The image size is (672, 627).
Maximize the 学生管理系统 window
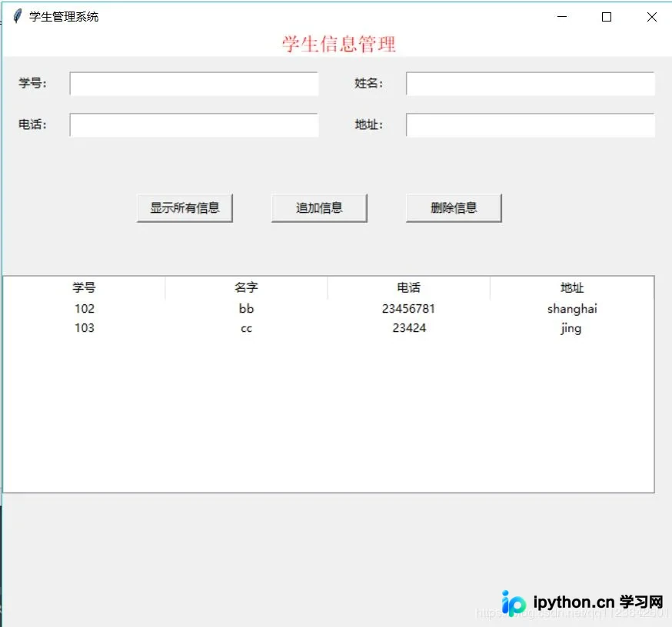[607, 17]
